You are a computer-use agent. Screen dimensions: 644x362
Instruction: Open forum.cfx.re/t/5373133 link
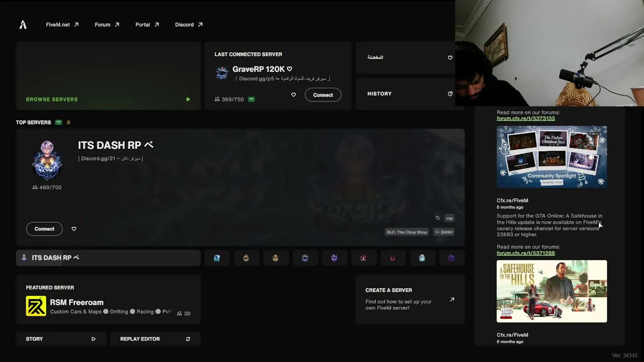click(x=526, y=119)
